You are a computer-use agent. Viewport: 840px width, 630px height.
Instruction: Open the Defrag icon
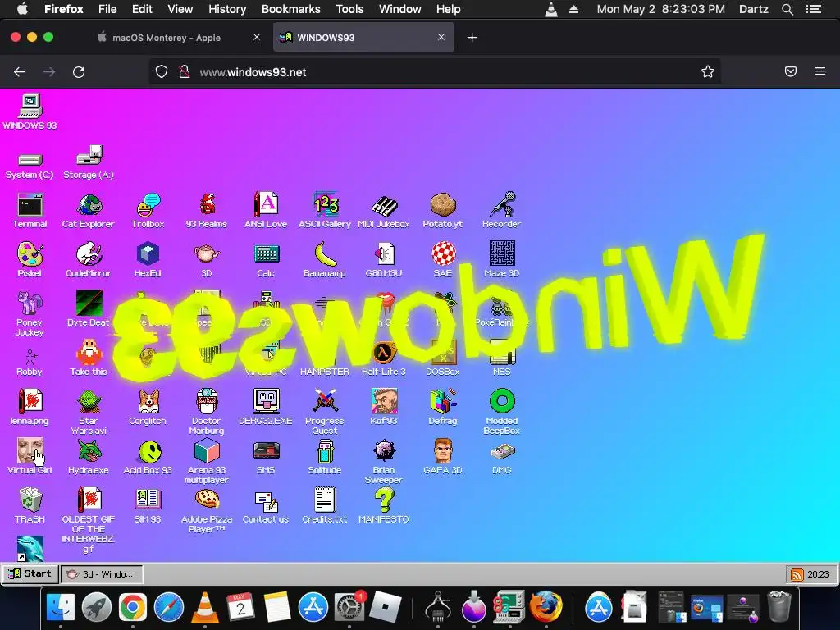(x=443, y=407)
